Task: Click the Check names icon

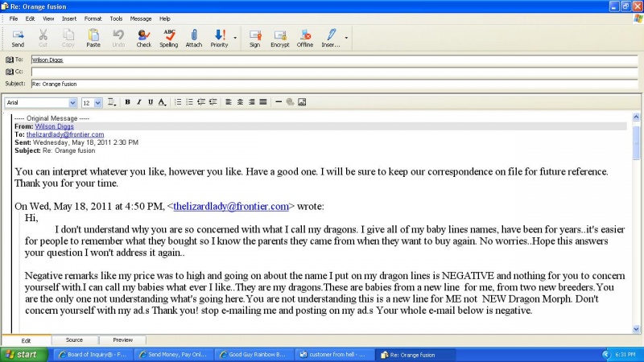Action: [x=144, y=38]
